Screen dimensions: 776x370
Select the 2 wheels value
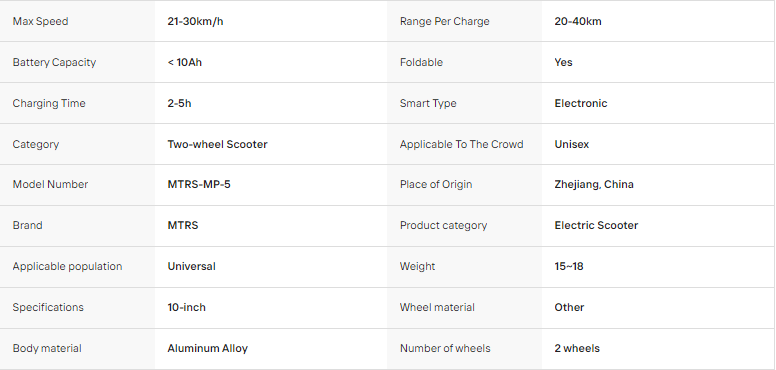point(577,349)
